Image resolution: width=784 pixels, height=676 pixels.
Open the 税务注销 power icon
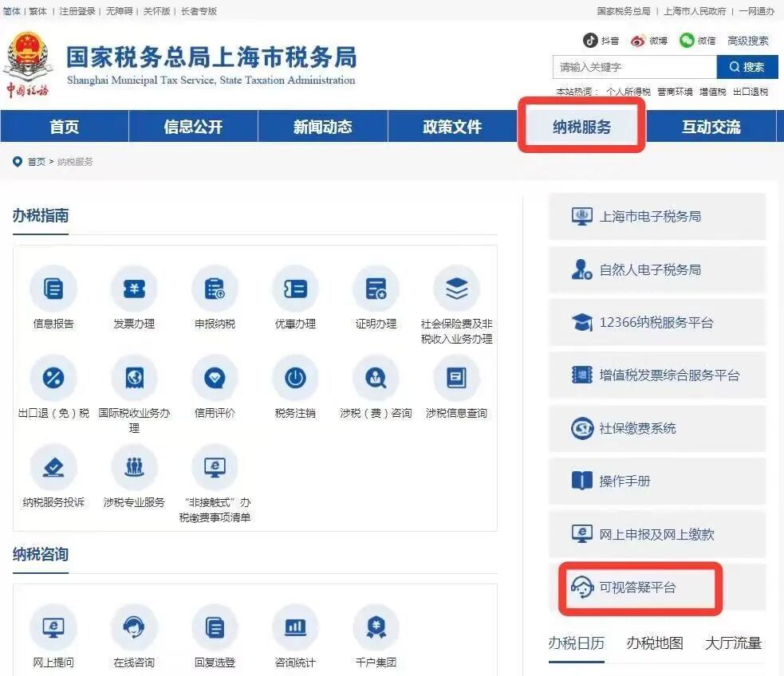click(x=295, y=378)
